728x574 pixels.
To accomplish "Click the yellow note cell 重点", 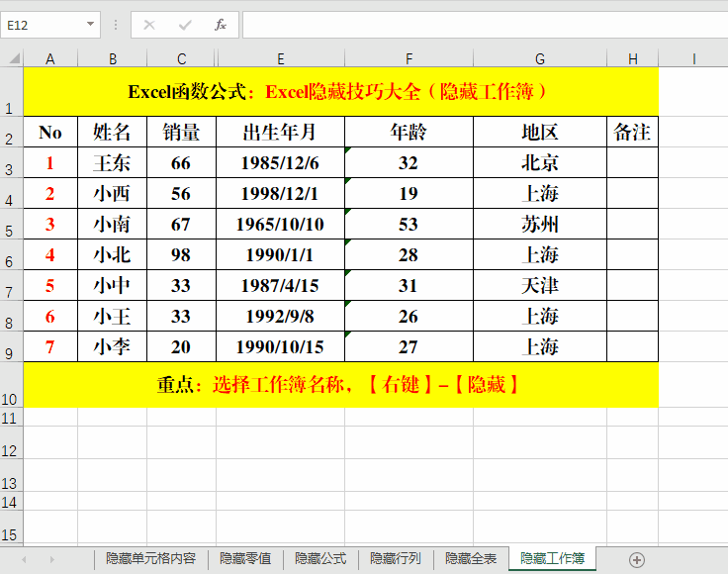I will tap(341, 385).
